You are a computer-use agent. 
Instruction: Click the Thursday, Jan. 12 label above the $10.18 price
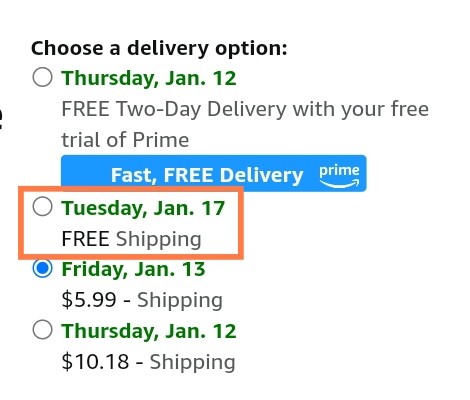tap(149, 331)
